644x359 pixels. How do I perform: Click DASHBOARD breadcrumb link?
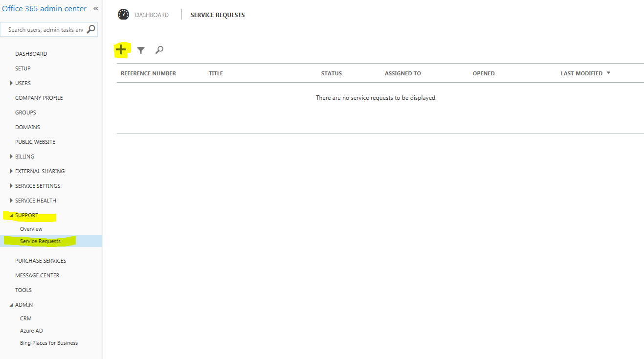click(x=152, y=15)
